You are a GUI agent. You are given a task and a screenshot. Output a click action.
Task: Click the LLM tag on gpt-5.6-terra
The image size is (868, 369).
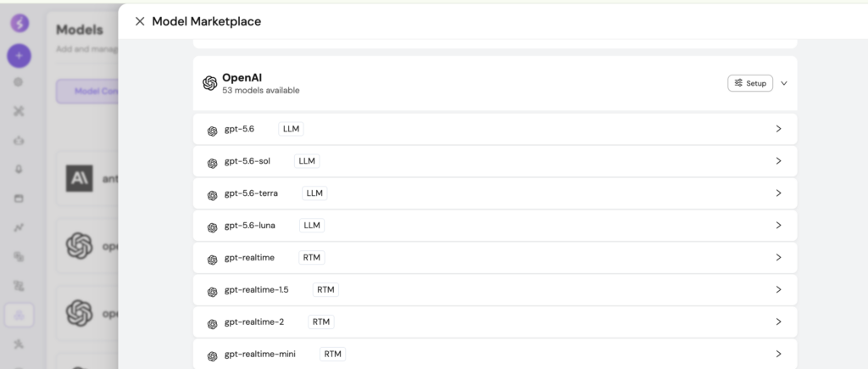click(314, 193)
